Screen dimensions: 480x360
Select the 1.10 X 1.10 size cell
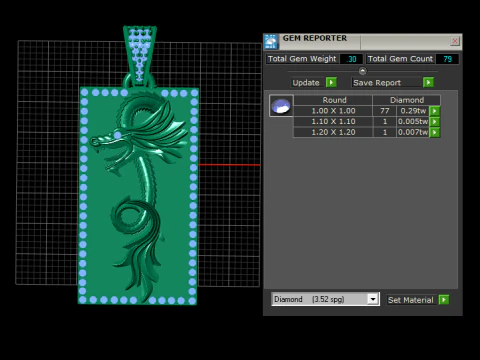[x=333, y=122]
